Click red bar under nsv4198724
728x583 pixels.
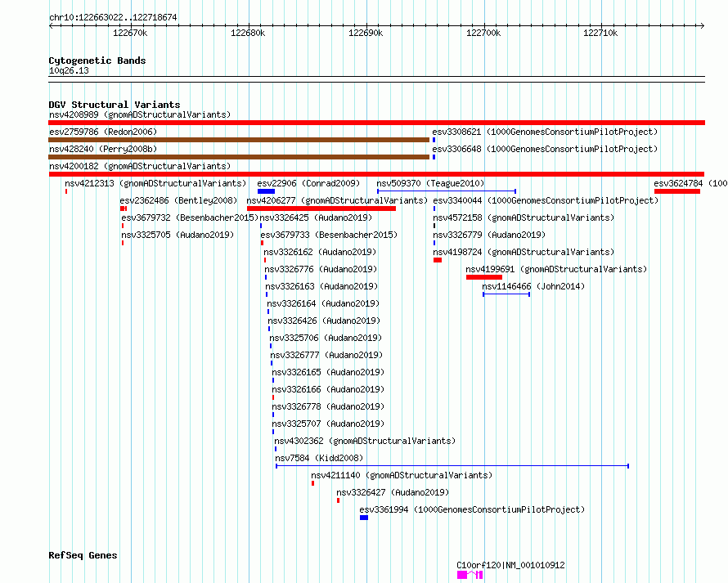point(438,260)
